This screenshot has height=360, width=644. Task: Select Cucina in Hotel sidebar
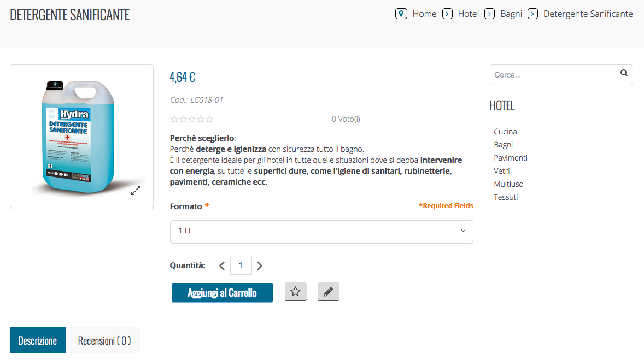tap(505, 132)
